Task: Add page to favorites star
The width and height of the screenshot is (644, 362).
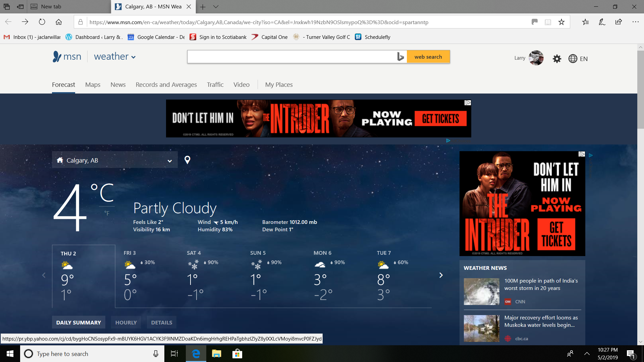Action: click(x=561, y=22)
